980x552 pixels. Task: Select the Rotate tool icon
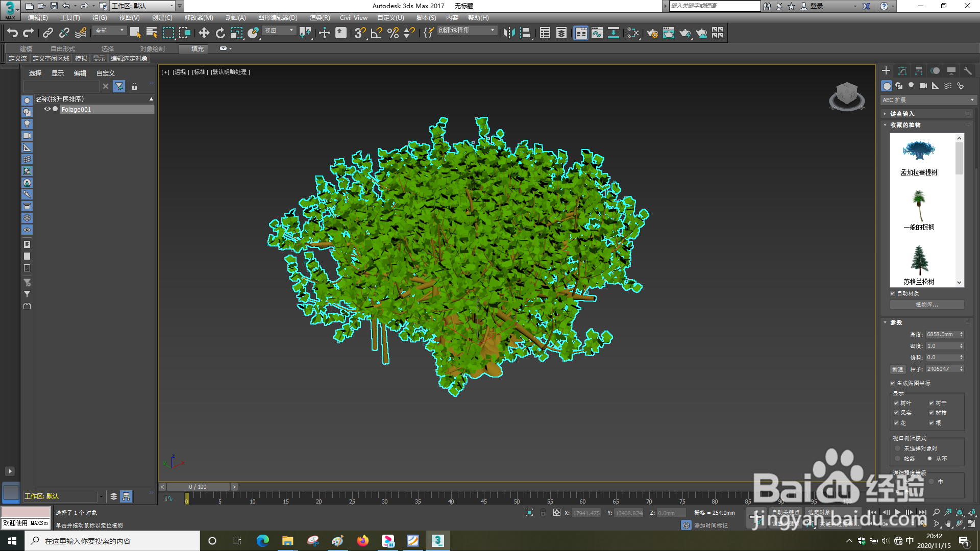click(220, 33)
